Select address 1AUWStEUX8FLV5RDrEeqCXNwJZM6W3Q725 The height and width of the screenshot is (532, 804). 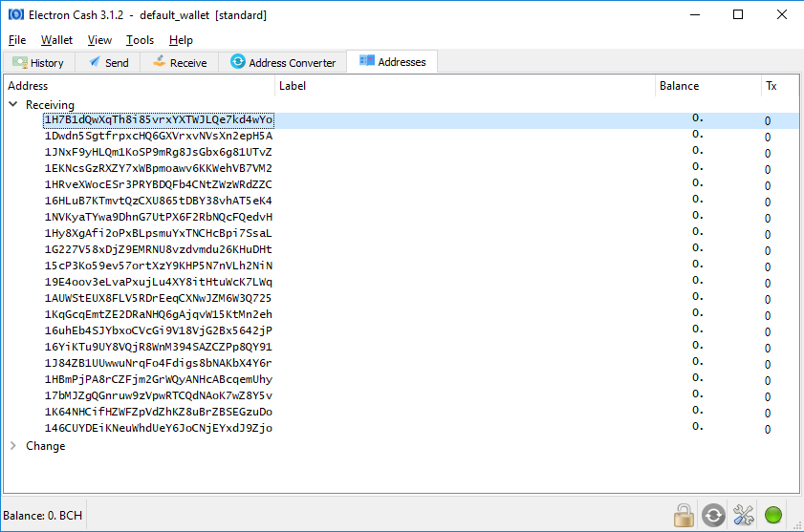(x=159, y=298)
